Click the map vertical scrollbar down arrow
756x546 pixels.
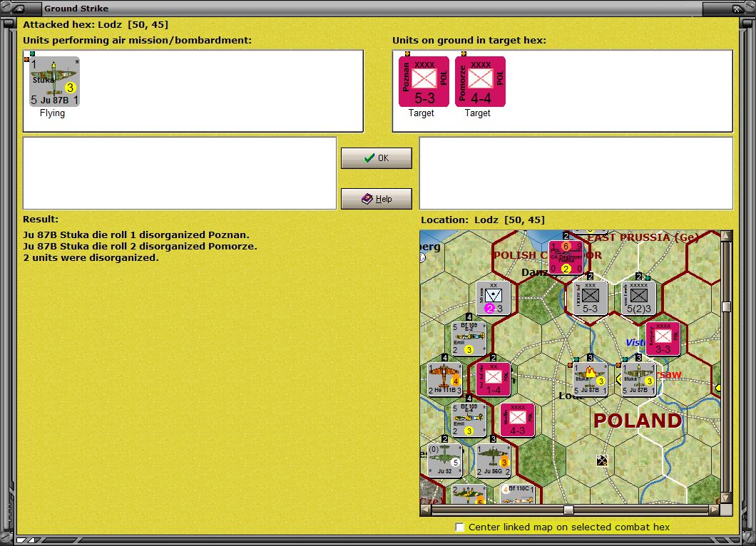(726, 498)
